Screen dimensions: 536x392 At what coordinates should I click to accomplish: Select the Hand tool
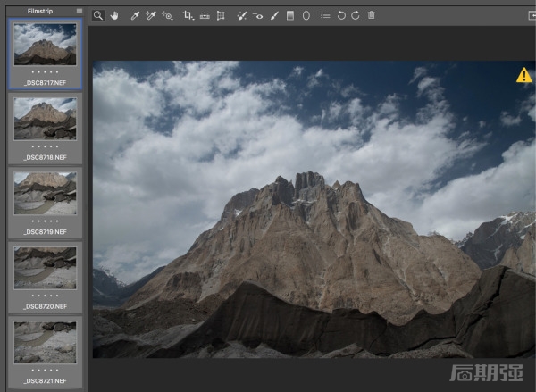[x=114, y=15]
